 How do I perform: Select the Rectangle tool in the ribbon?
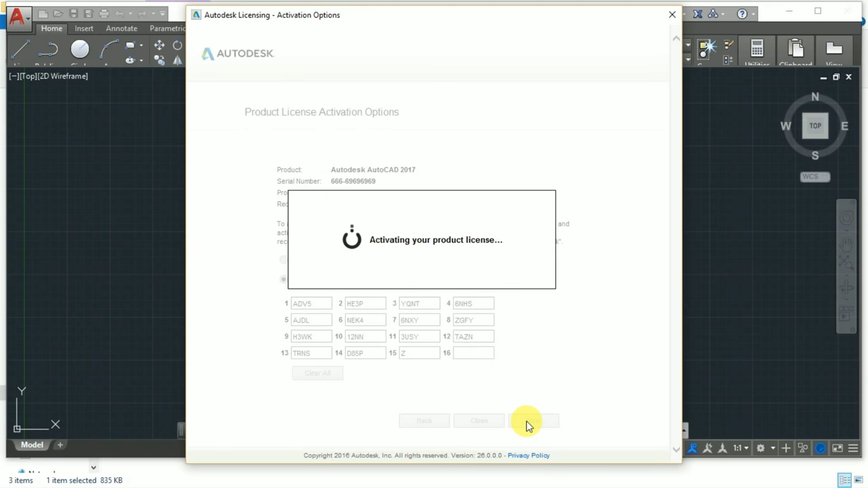pos(130,45)
